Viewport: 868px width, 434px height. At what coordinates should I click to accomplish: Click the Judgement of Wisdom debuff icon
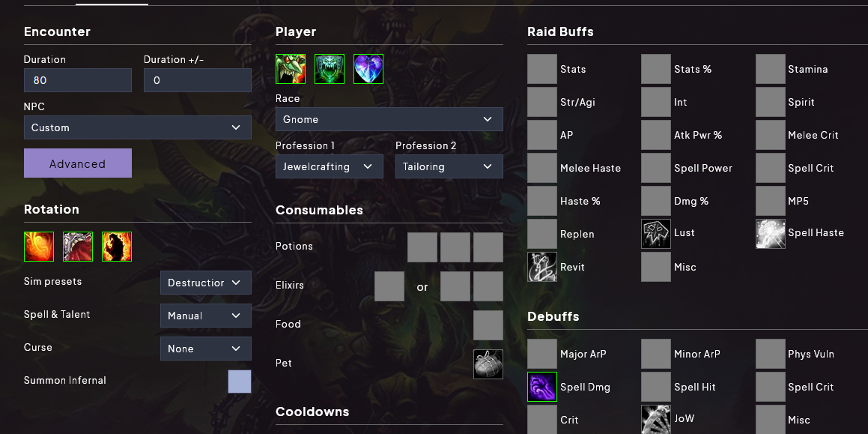click(655, 418)
